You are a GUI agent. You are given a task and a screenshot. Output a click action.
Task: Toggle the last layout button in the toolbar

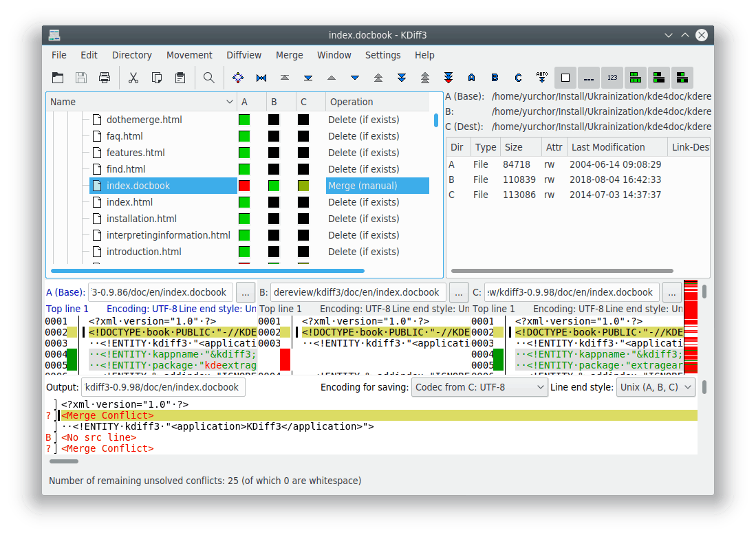point(682,78)
